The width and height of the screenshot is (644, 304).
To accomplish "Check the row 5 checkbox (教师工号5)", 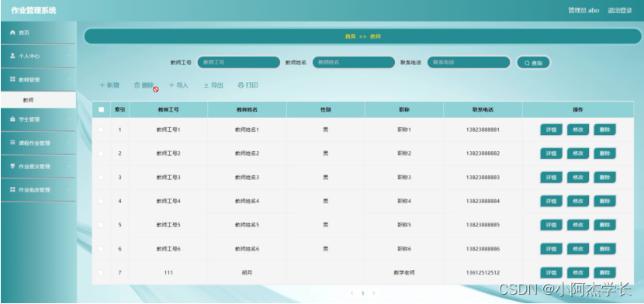I will 101,225.
